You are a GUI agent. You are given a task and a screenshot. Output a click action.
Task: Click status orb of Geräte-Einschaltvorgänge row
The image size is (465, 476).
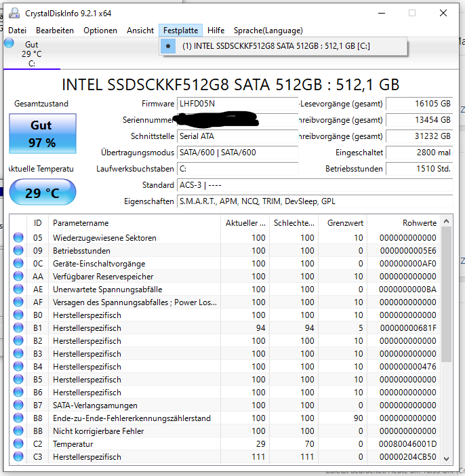pos(18,263)
